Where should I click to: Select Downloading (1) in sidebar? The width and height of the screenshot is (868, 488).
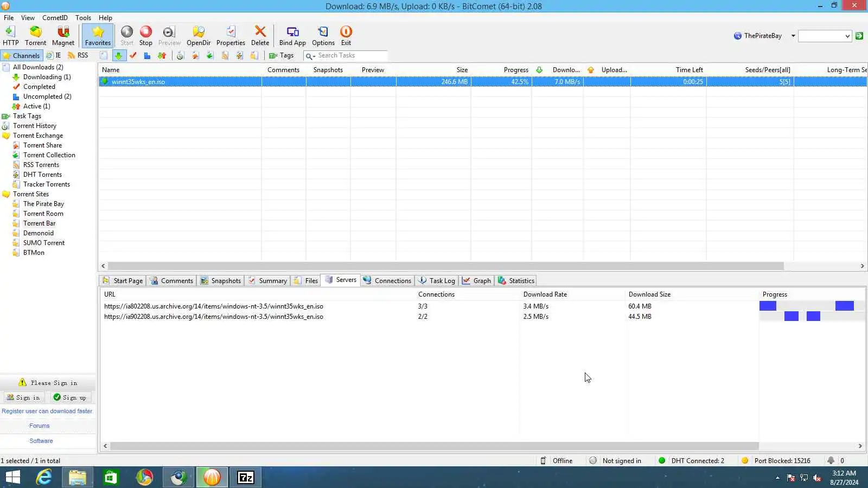coord(47,77)
